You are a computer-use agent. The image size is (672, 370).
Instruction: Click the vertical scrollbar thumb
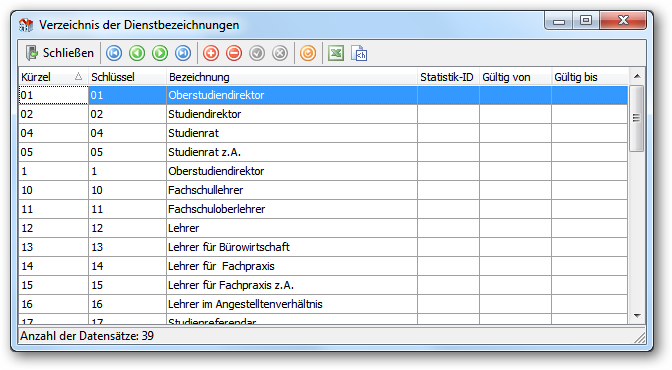tap(637, 118)
